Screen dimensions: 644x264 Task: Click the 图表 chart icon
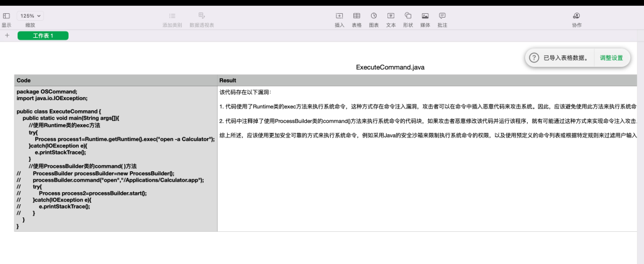pos(374,16)
